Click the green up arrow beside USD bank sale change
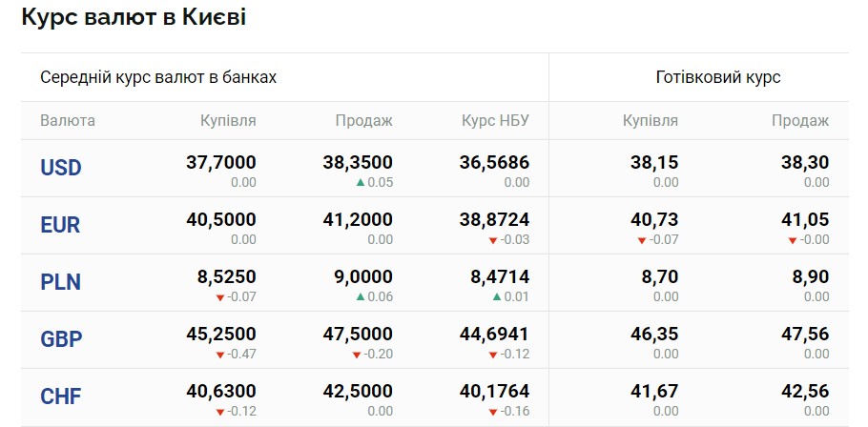The height and width of the screenshot is (427, 868). 361,182
